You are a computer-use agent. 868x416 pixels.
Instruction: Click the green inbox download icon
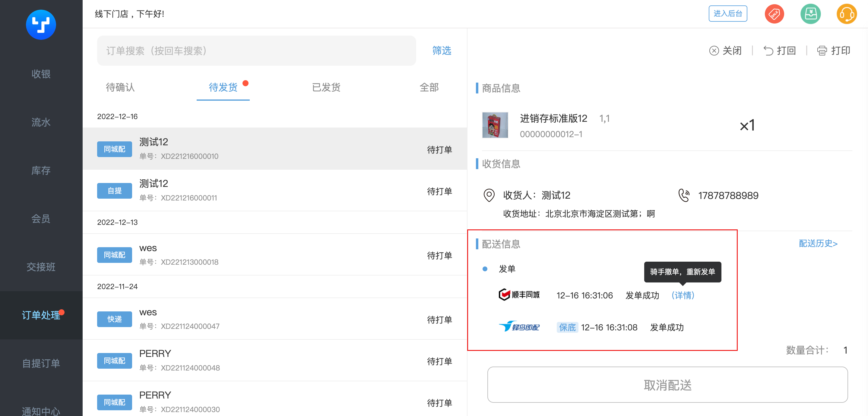[810, 14]
